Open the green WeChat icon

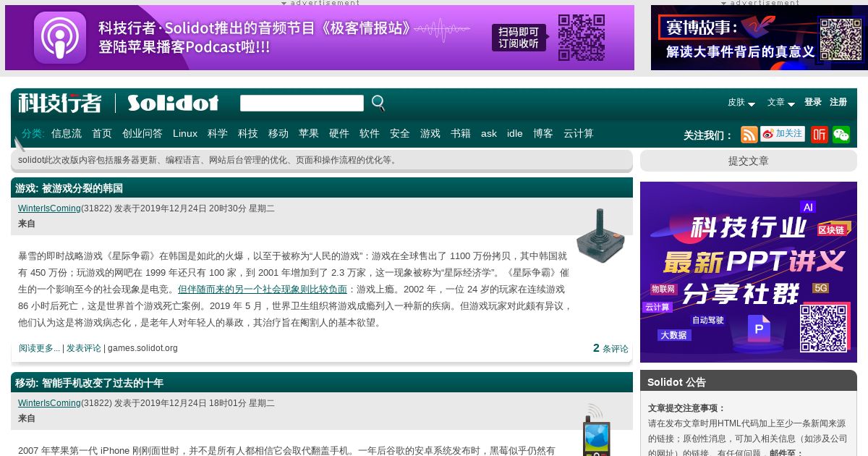(x=841, y=135)
